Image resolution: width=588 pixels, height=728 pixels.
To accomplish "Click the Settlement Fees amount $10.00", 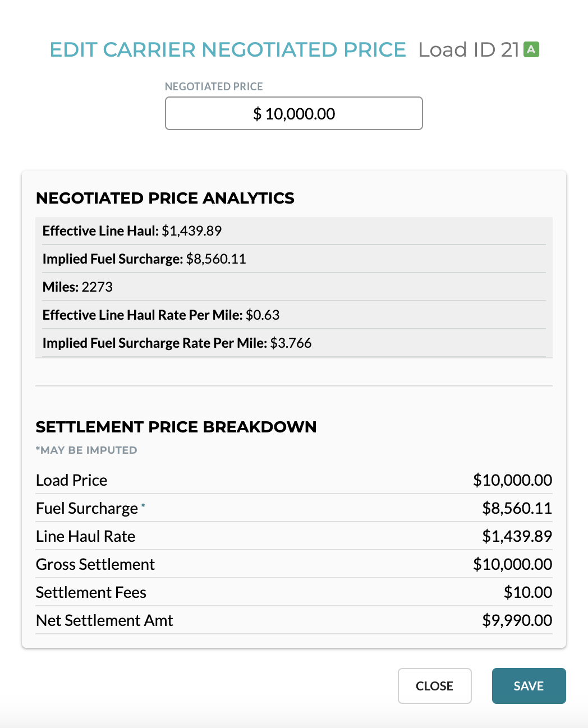I will (527, 592).
